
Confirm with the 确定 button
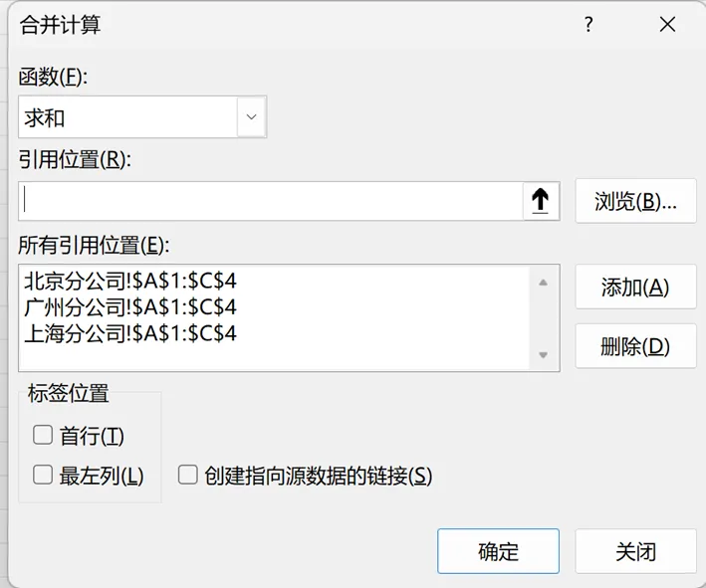coord(498,551)
